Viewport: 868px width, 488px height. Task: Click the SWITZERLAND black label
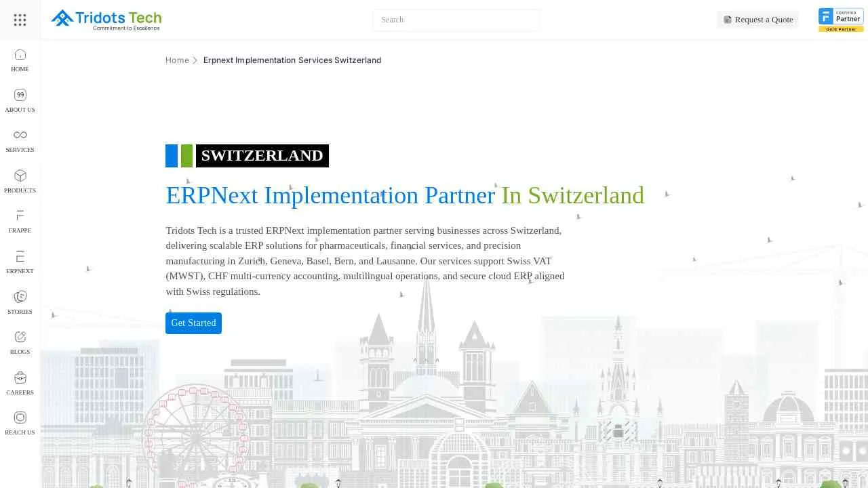coord(262,156)
